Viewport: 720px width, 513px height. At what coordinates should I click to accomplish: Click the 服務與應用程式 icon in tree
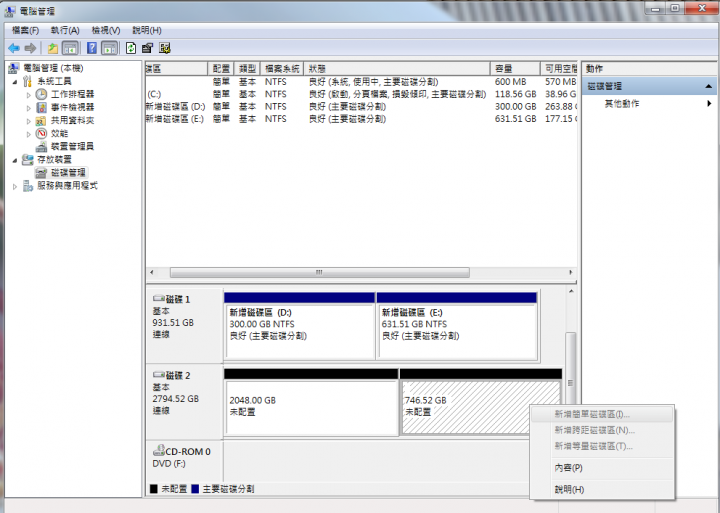coord(28,186)
